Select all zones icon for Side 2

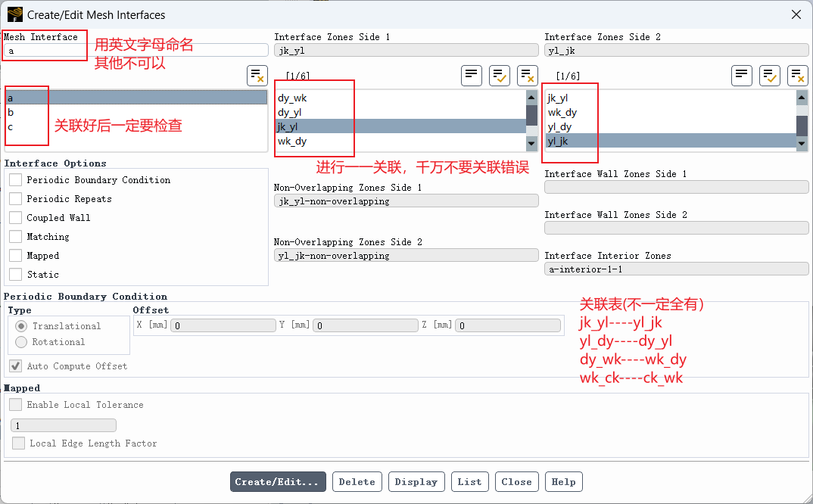pyautogui.click(x=770, y=76)
